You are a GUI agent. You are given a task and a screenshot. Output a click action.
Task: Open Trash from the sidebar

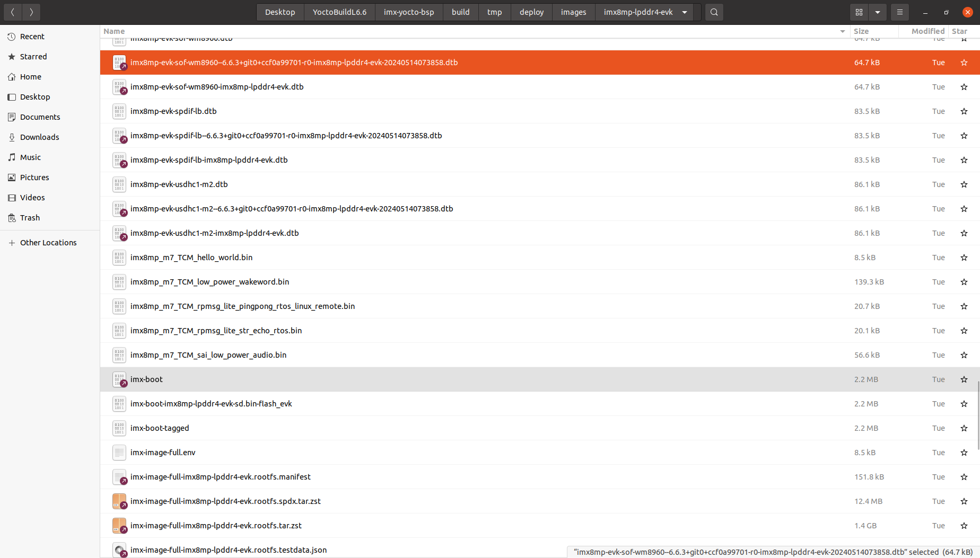(30, 217)
